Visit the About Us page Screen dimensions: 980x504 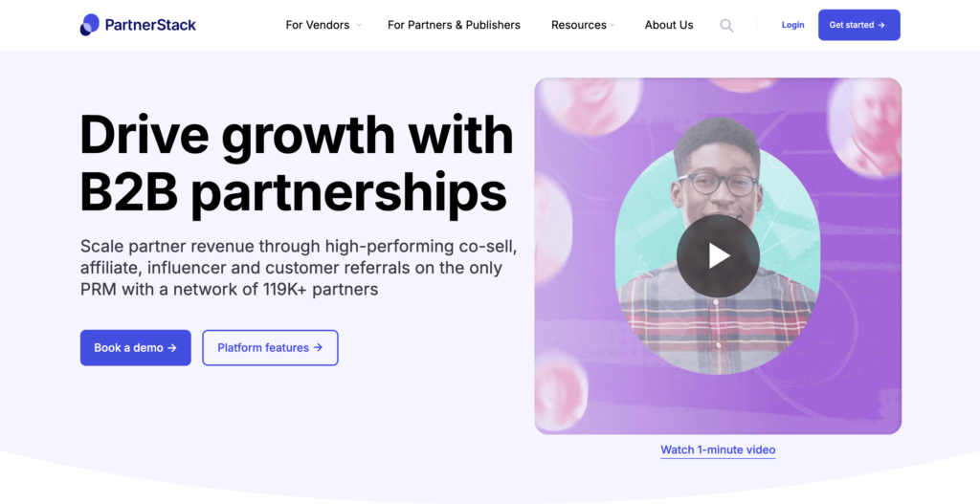point(669,25)
